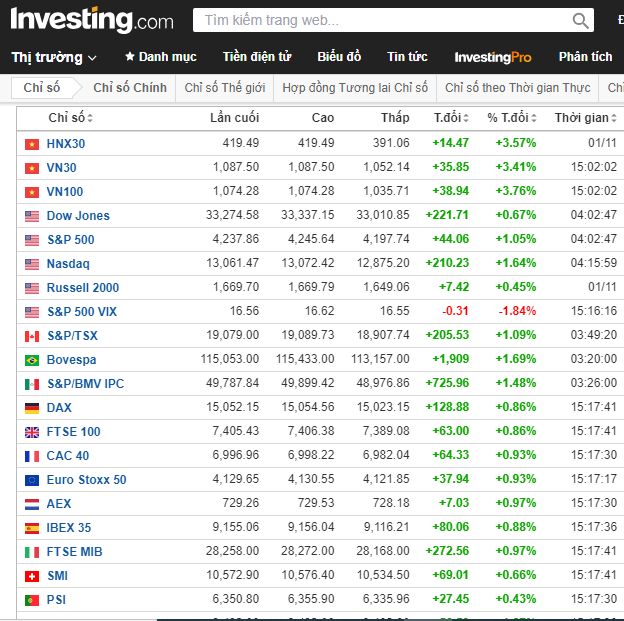Image resolution: width=624 pixels, height=621 pixels.
Task: Switch to Chỉ số Thế giới tab
Action: coord(225,88)
